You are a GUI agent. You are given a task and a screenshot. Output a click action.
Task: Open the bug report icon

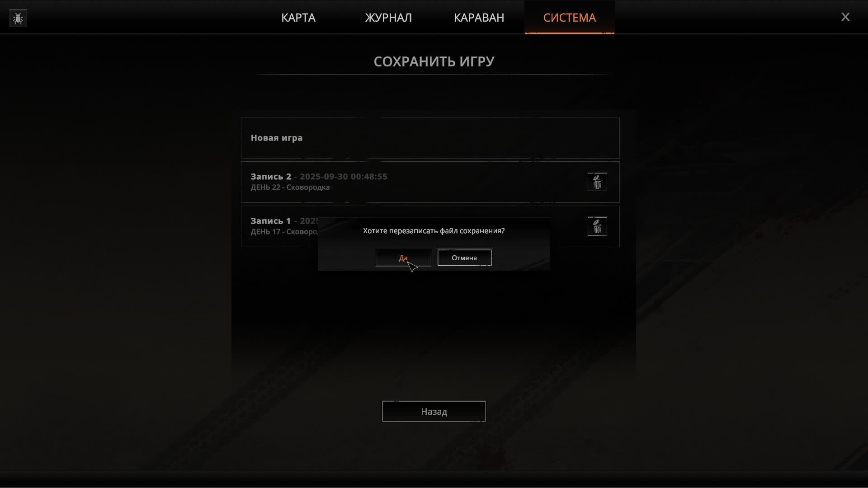coord(18,18)
